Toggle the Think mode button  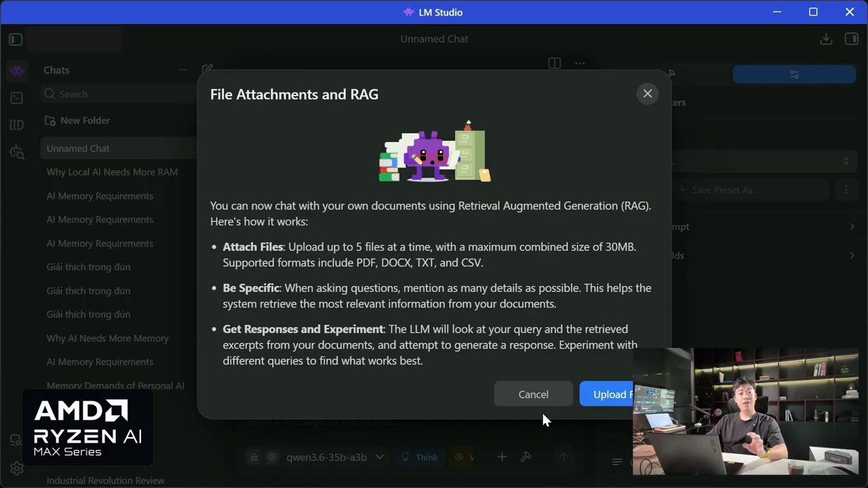pos(420,457)
